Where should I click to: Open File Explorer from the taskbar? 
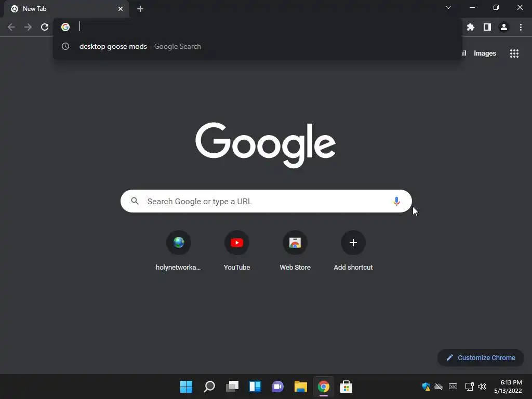pos(301,387)
